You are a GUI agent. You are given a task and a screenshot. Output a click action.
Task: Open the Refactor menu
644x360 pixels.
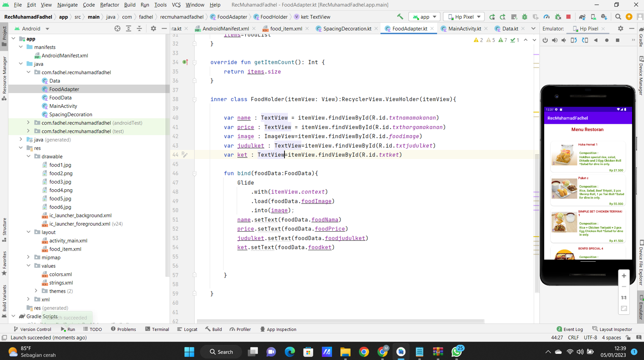[109, 5]
